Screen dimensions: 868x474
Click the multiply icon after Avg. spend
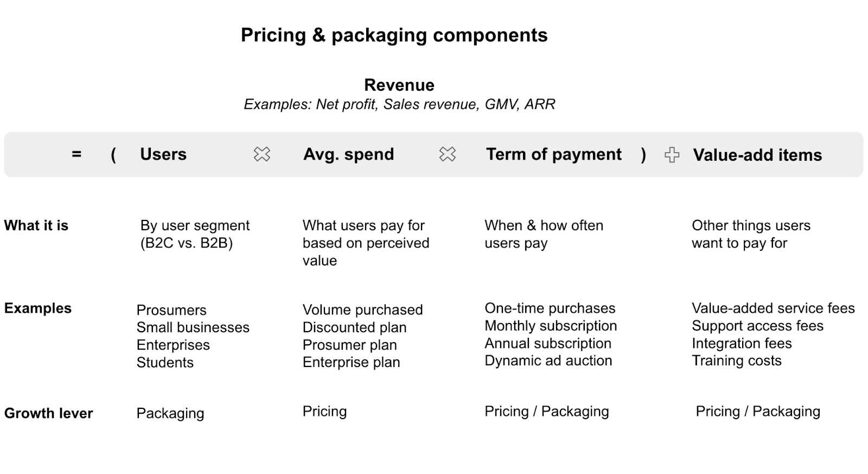447,154
